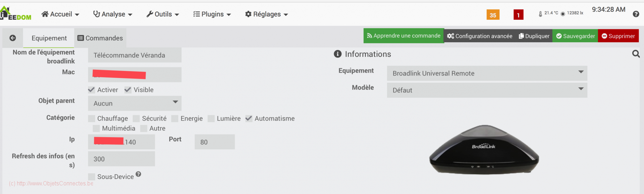The image size is (644, 194).
Task: Click the equipment name field Télécommande Véranda
Action: (135, 55)
